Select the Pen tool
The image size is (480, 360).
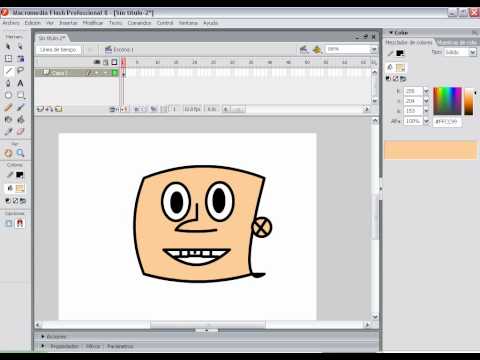8,83
